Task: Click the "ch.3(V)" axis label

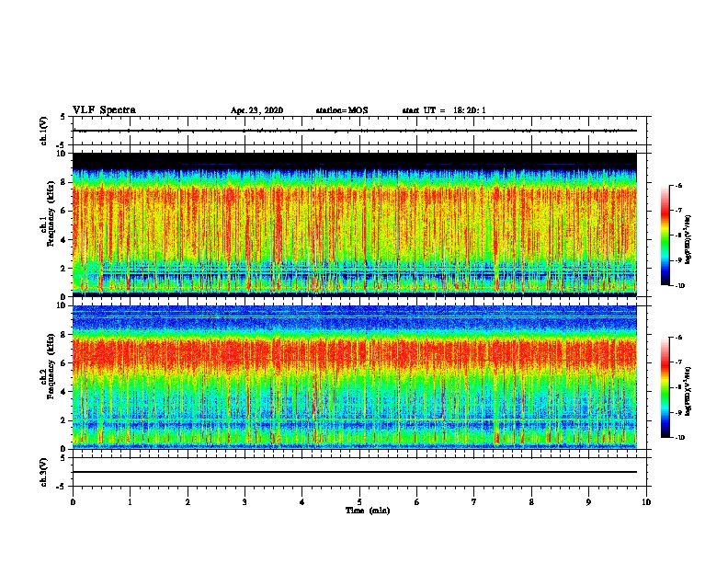Action: 44,472
